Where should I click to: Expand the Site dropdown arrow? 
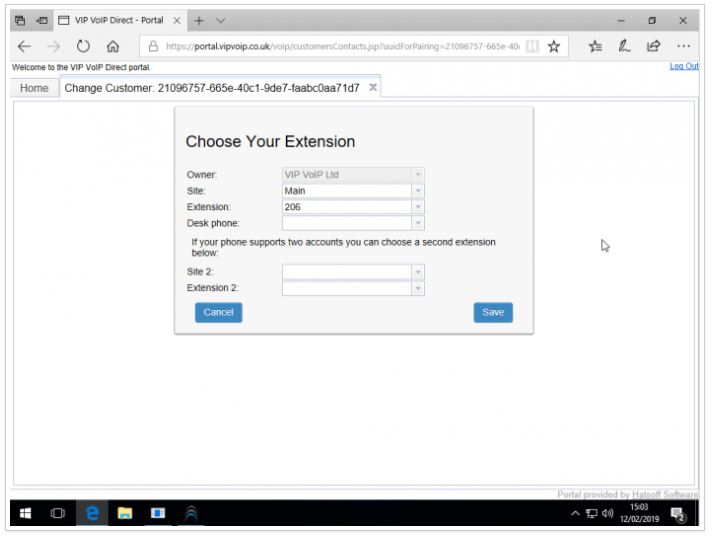click(x=418, y=191)
